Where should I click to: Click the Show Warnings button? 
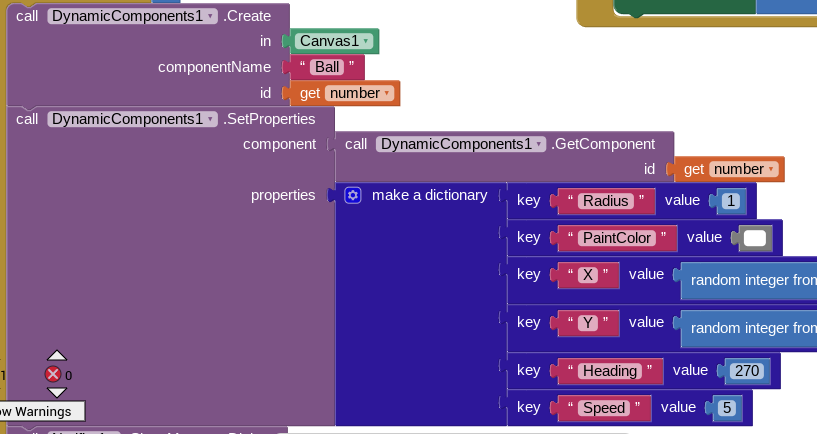coord(42,412)
